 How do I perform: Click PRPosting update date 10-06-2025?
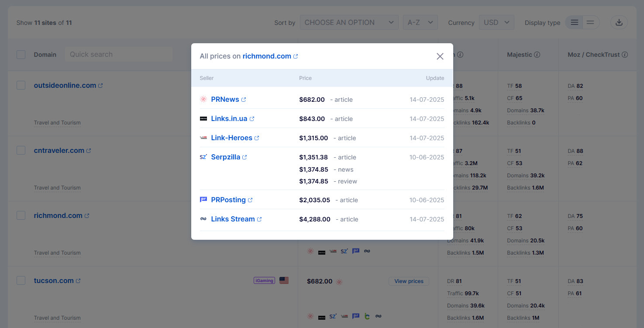[427, 200]
